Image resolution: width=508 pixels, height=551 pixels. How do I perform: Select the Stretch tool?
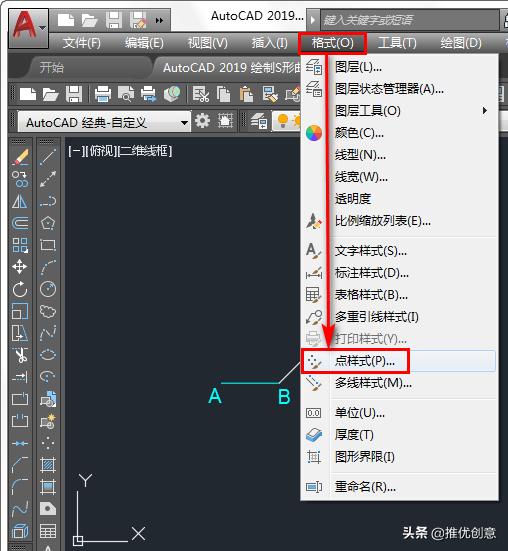(20, 333)
